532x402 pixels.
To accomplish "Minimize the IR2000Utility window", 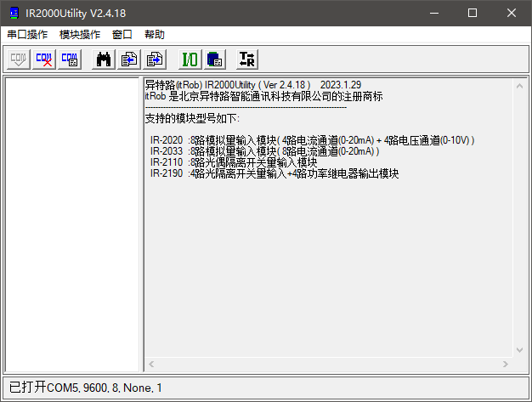I will (x=434, y=14).
